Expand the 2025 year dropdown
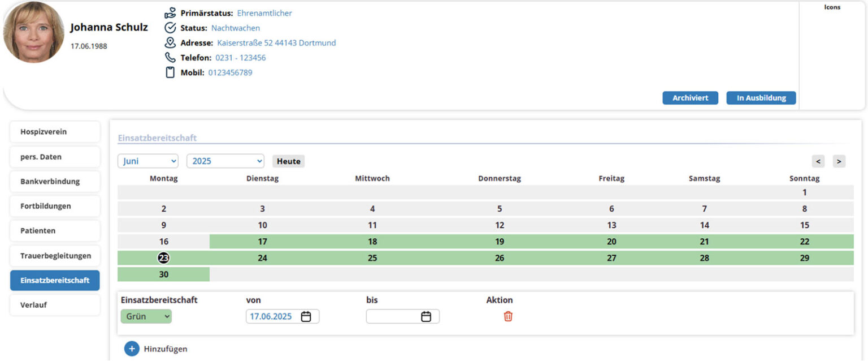Image resolution: width=868 pixels, height=361 pixels. click(225, 161)
